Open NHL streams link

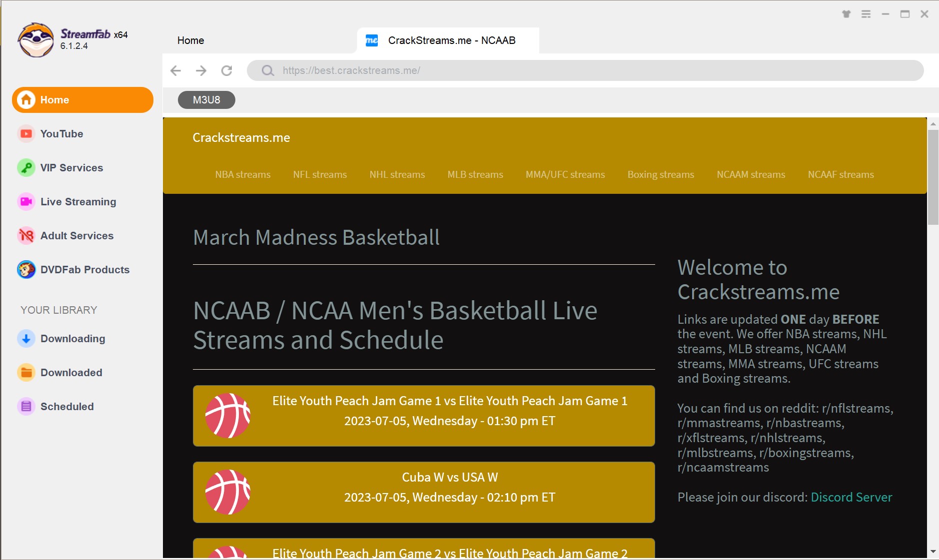click(x=397, y=174)
